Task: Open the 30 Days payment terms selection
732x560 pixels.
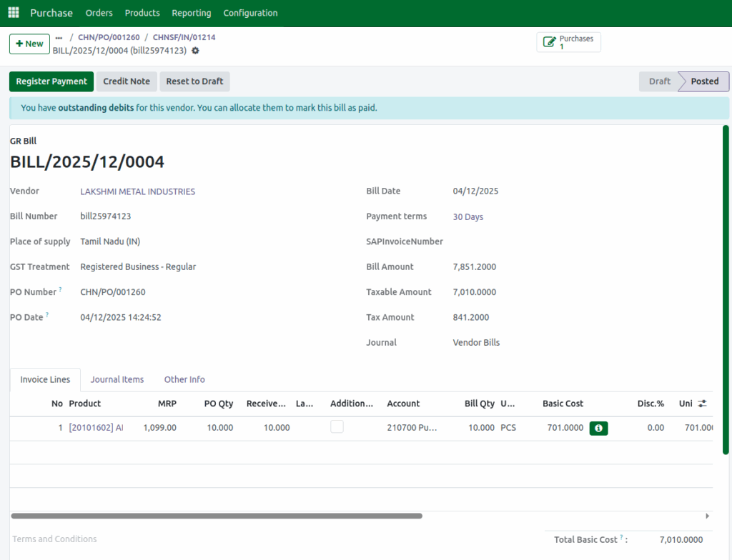Action: point(468,216)
